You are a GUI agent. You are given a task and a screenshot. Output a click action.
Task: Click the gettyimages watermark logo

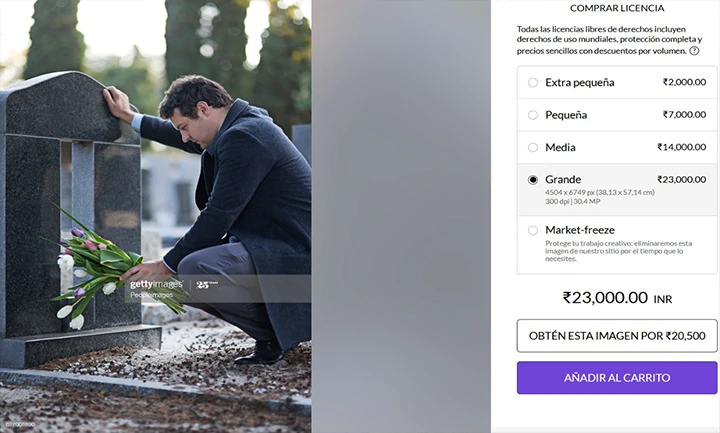156,285
